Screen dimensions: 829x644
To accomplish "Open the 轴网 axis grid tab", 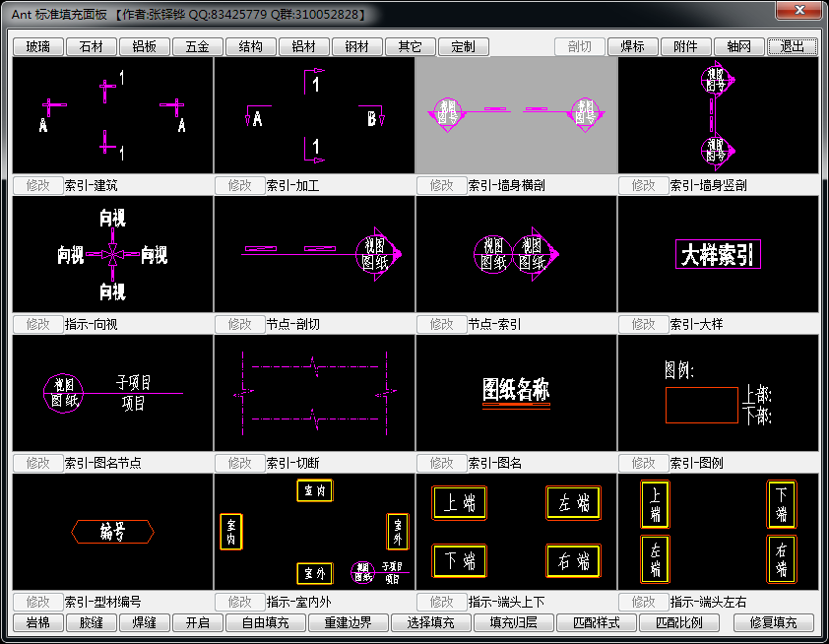I will pos(739,46).
